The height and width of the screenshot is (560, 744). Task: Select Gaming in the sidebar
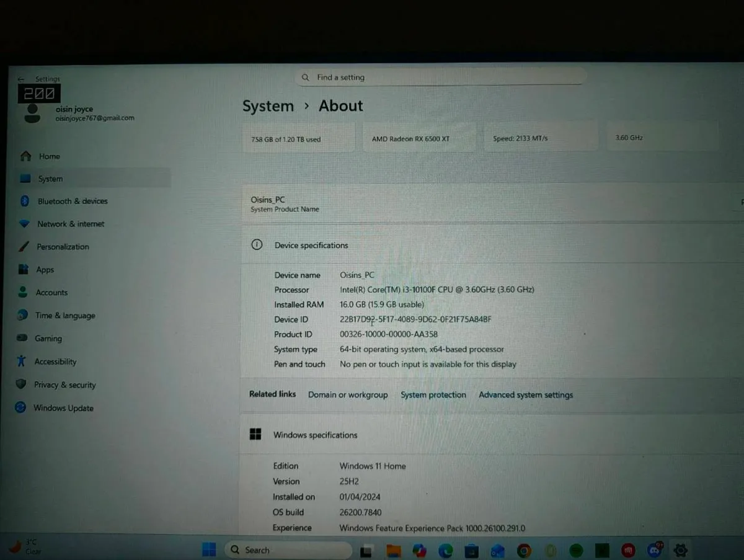pos(48,339)
